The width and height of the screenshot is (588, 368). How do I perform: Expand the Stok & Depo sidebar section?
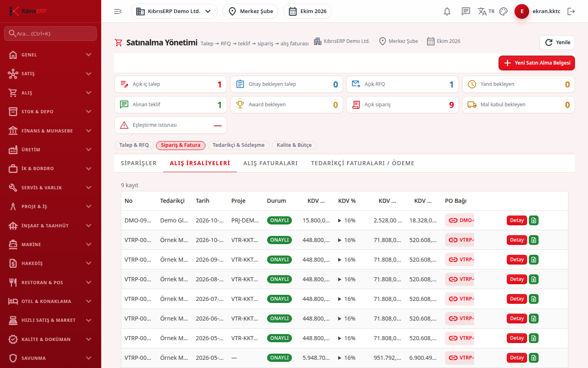(51, 112)
